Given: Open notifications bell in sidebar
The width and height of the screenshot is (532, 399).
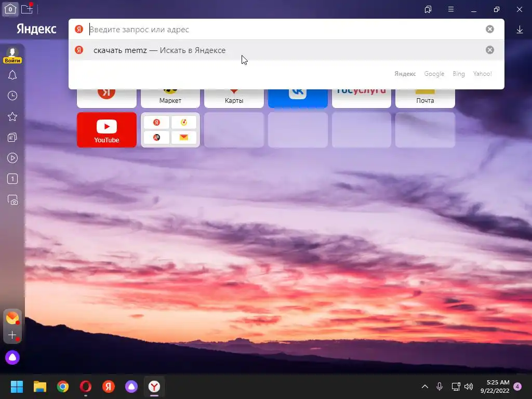Looking at the screenshot, I should 12,75.
